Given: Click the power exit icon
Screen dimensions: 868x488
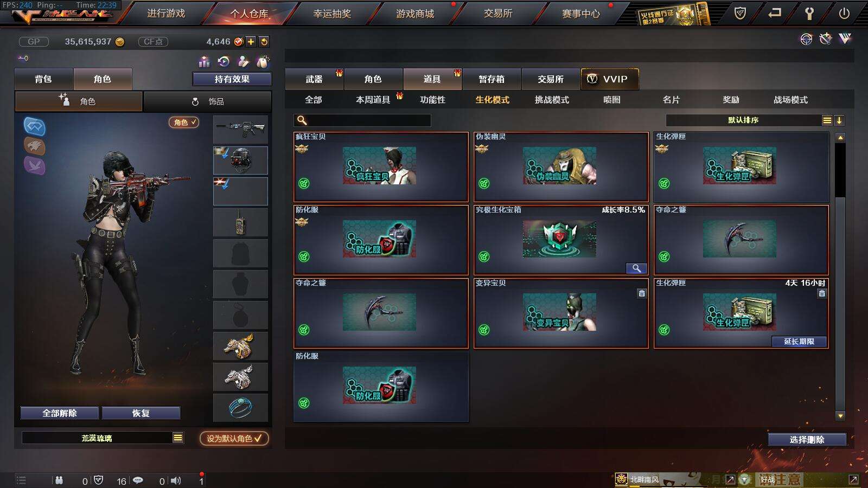Looking at the screenshot, I should coord(844,14).
